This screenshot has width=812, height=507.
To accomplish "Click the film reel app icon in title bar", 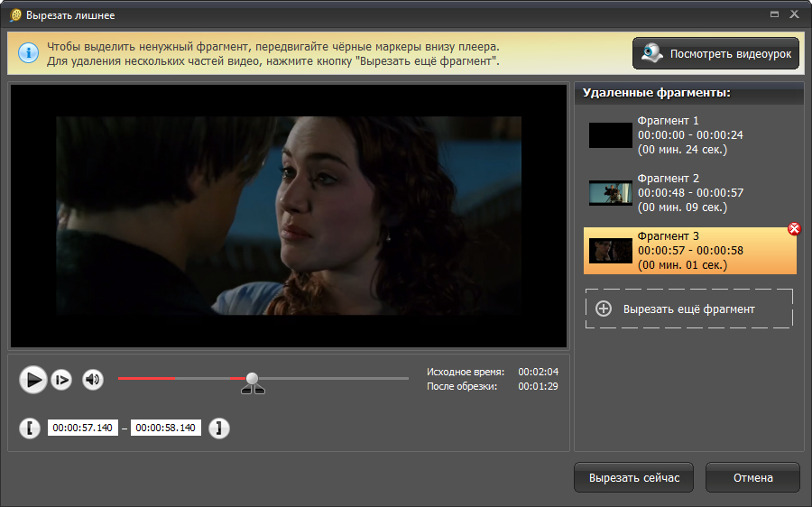I will 15,14.
